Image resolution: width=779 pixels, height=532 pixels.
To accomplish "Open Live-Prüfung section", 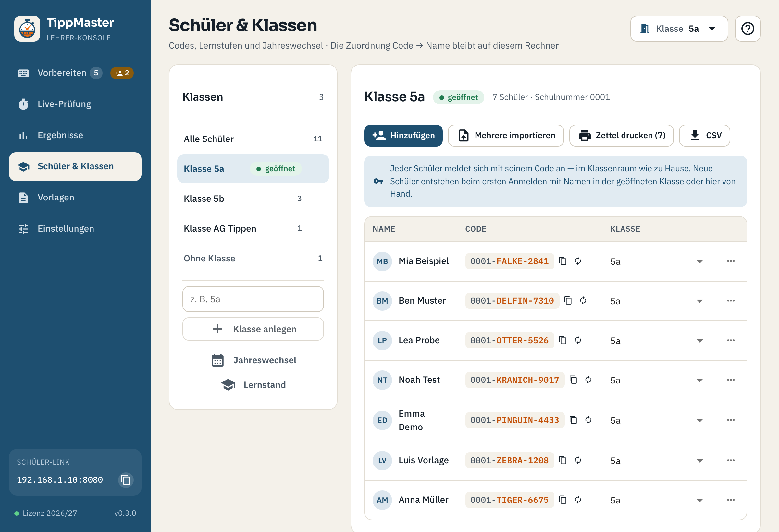I will pyautogui.click(x=75, y=104).
